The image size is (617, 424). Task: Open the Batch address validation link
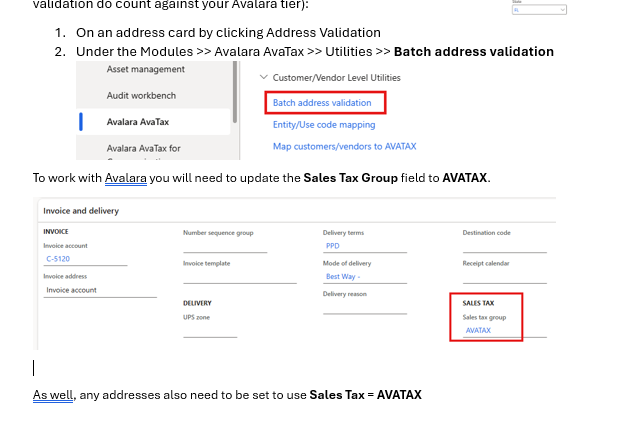click(322, 103)
